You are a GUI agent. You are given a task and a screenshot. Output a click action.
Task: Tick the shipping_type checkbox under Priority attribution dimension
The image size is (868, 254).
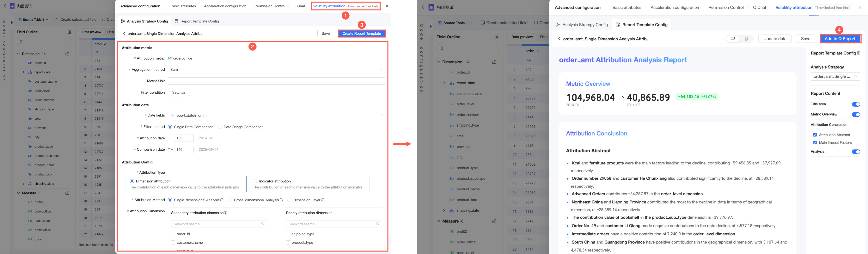(288, 234)
